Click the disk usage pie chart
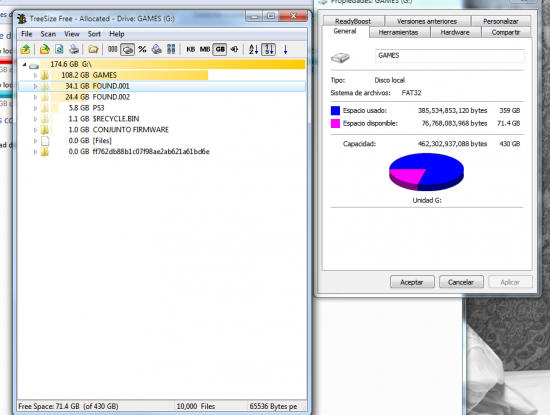Image resolution: width=550 pixels, height=415 pixels. click(x=426, y=172)
